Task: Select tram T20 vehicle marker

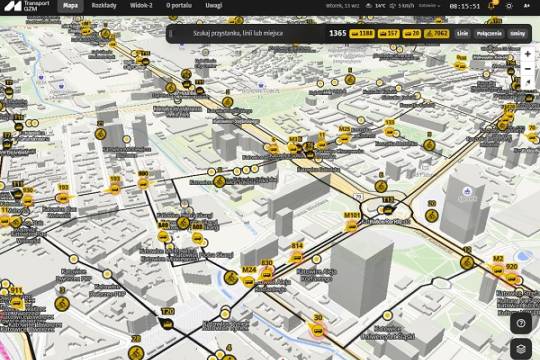Action: tap(167, 323)
